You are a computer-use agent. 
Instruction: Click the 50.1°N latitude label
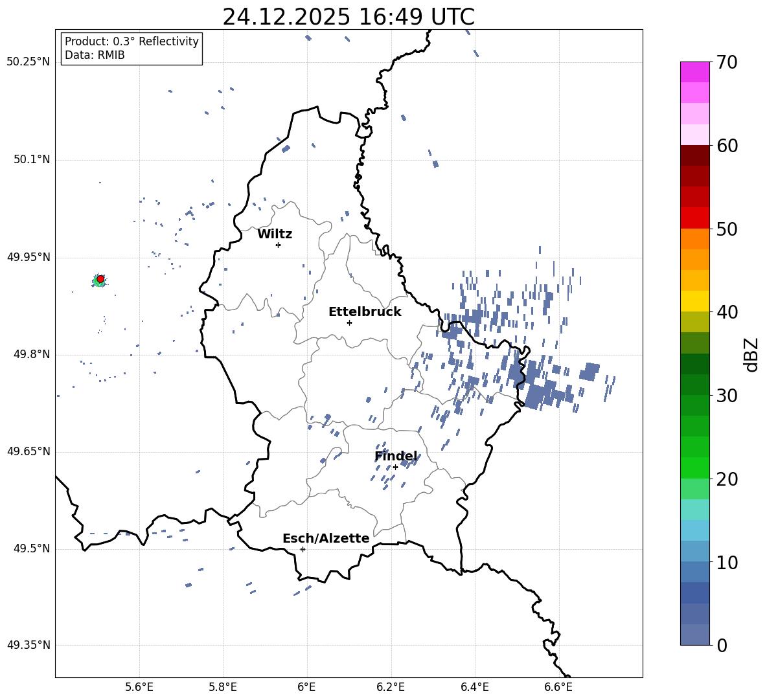(32, 160)
